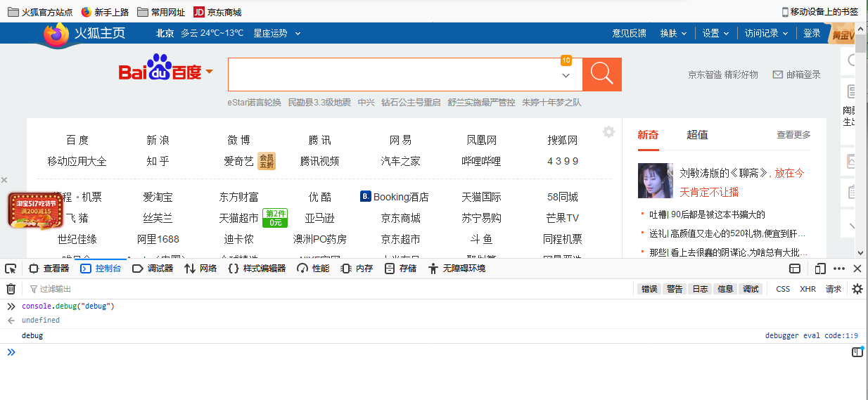Open the 样式编辑器 style editor tab
Viewport: 868px width, 400px height.
pos(257,269)
